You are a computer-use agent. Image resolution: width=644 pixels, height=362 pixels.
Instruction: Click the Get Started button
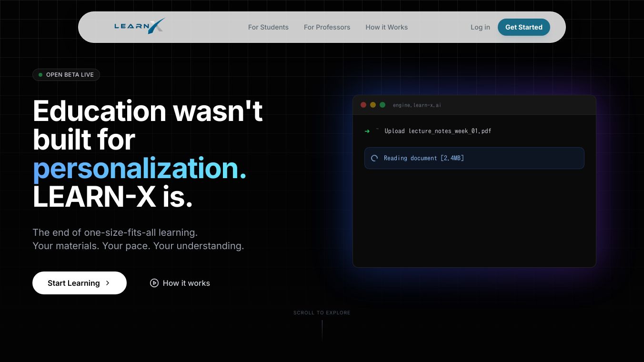524,27
